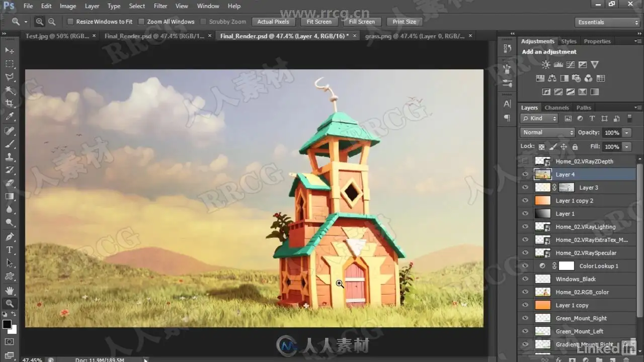Open the Layers panel flyout menu
Image resolution: width=644 pixels, height=362 pixels.
coord(638,107)
